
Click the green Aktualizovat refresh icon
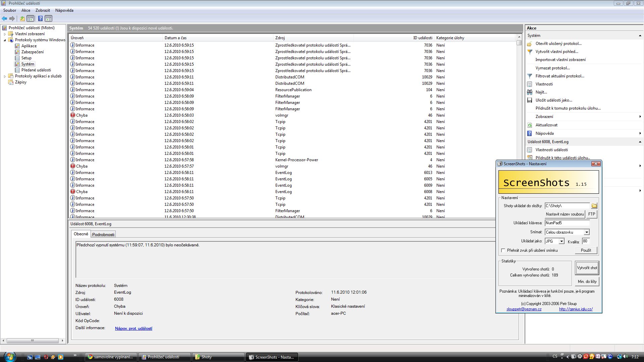click(530, 125)
